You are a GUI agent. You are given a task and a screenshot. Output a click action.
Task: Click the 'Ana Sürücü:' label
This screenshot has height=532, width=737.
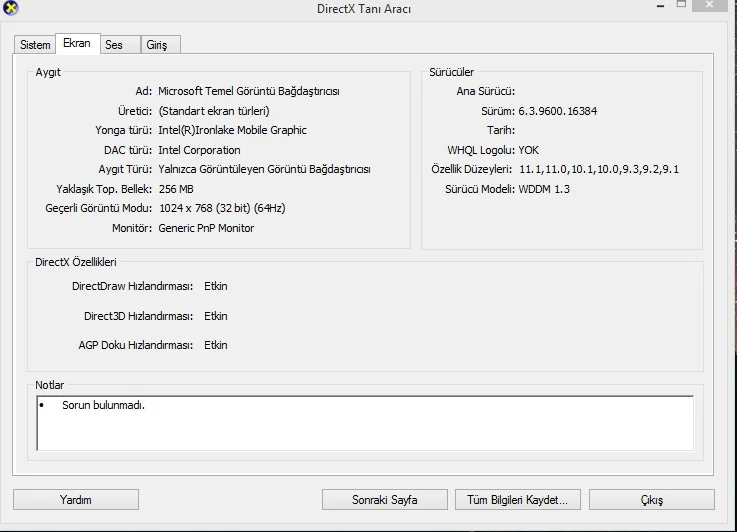pos(486,91)
